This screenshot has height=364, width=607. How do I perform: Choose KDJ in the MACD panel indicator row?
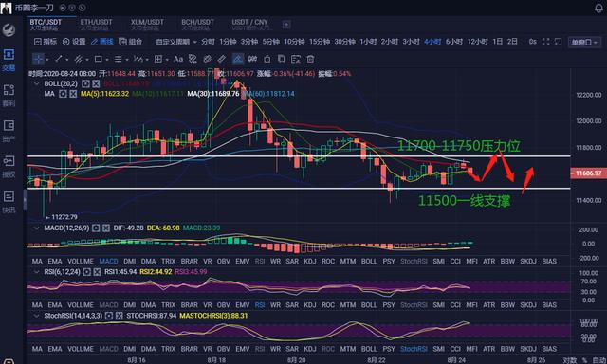point(310,262)
